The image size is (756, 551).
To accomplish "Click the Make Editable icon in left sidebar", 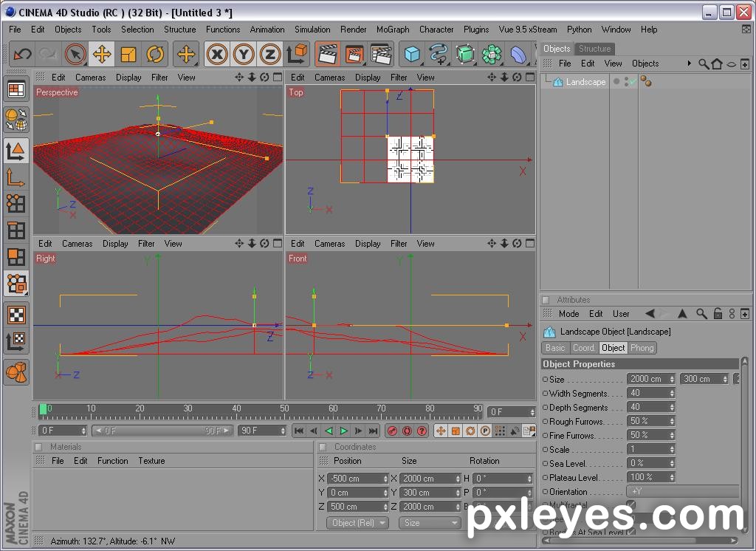I will [x=16, y=119].
